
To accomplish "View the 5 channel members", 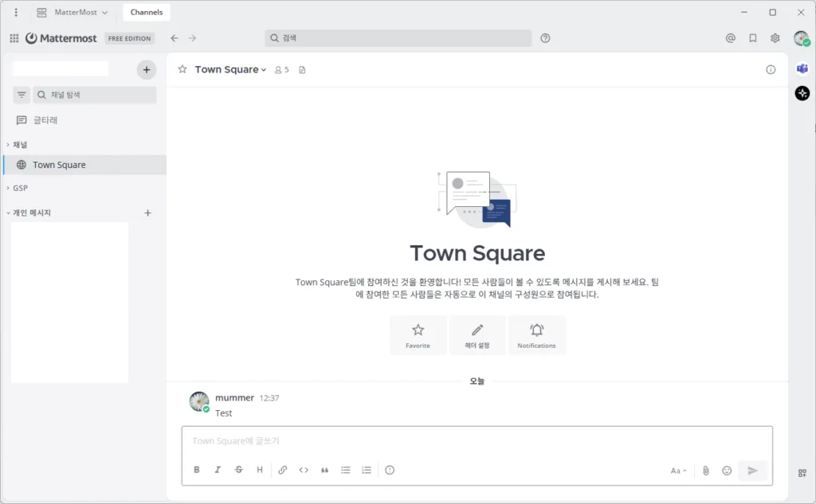I will [281, 70].
